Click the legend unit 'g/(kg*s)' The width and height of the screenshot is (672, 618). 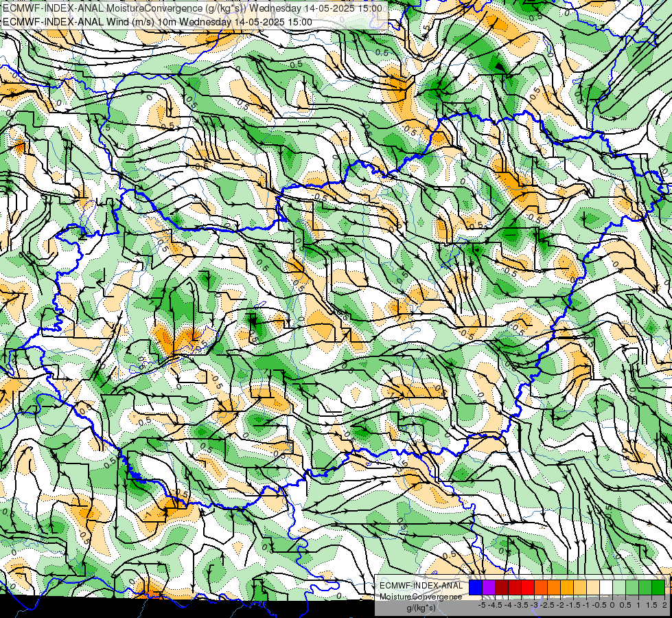coord(421,608)
